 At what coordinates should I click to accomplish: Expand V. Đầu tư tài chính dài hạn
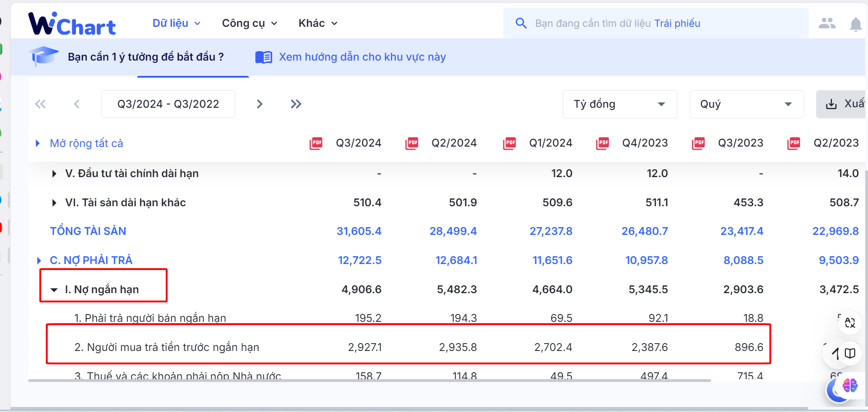tap(54, 174)
